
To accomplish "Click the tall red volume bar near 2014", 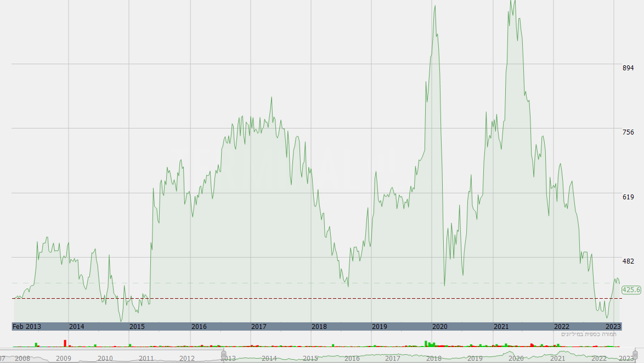I will [65, 343].
